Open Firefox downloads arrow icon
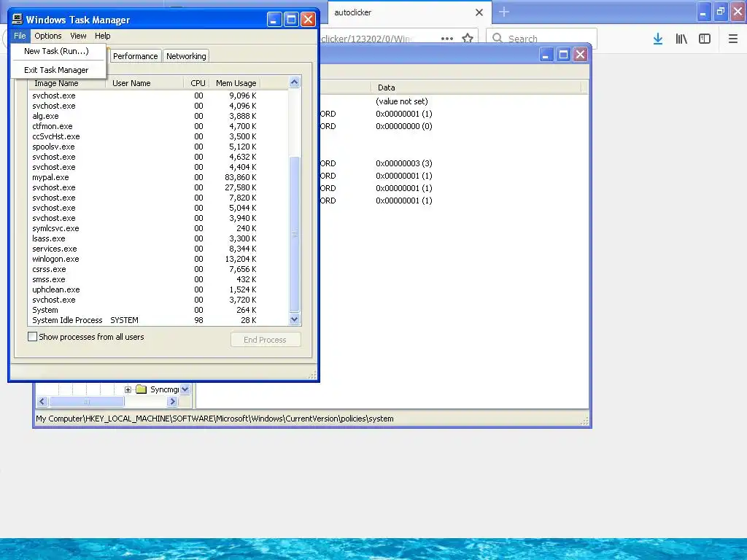The image size is (747, 560). click(658, 39)
